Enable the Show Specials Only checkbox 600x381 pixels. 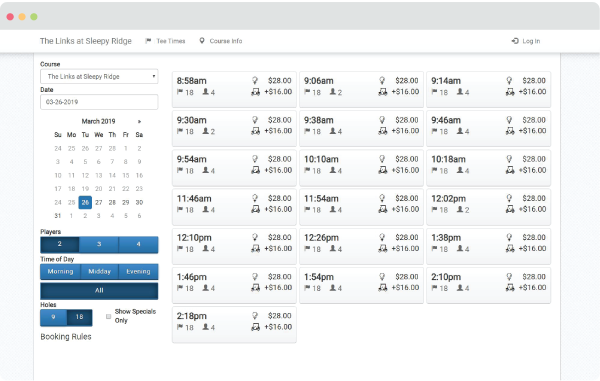[x=108, y=316]
